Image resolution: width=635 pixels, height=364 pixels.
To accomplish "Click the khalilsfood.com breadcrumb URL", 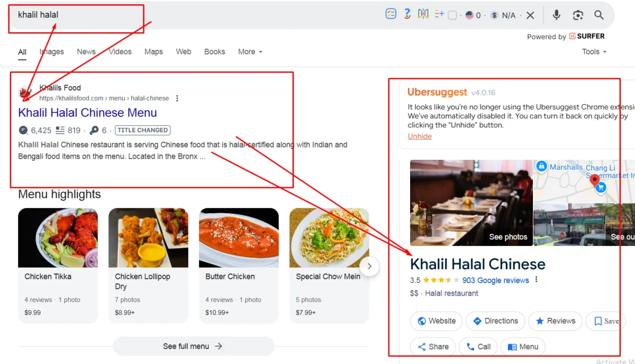I will (104, 98).
